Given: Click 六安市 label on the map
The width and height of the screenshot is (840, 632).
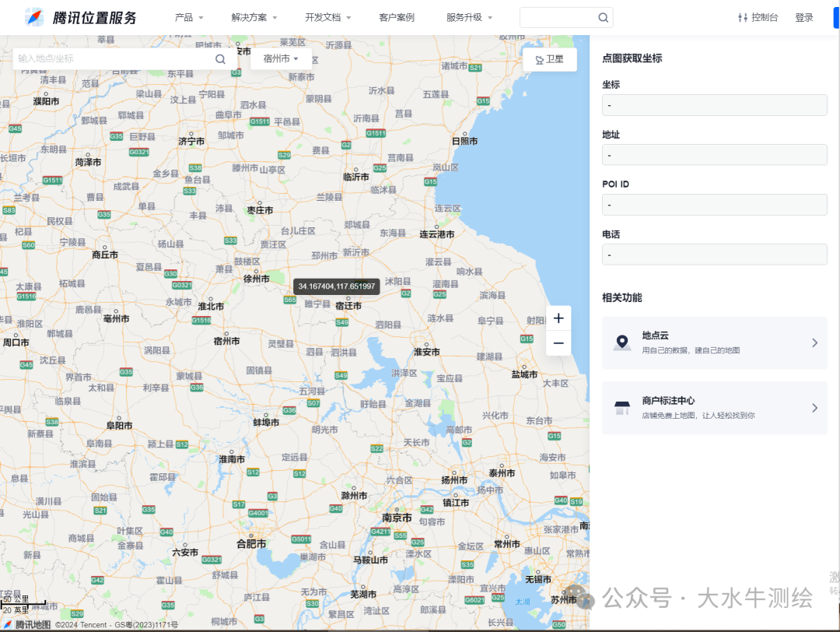Looking at the screenshot, I should click(185, 552).
